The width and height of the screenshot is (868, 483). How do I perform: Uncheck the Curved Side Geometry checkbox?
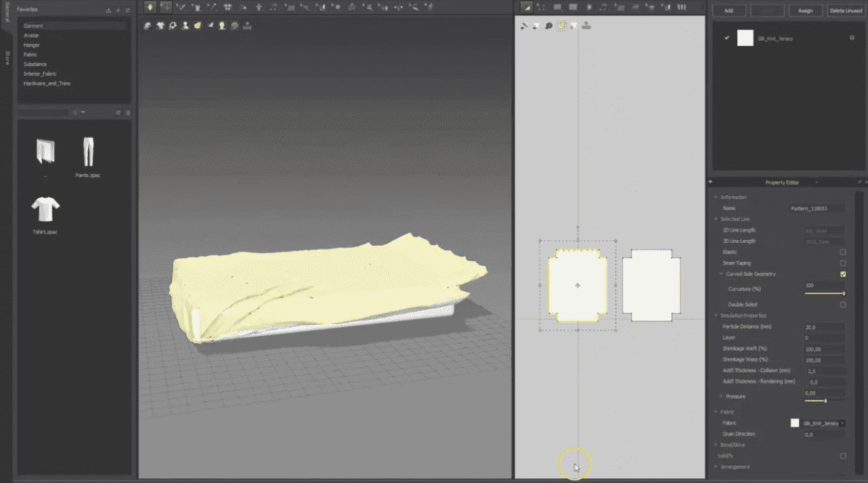pyautogui.click(x=843, y=274)
